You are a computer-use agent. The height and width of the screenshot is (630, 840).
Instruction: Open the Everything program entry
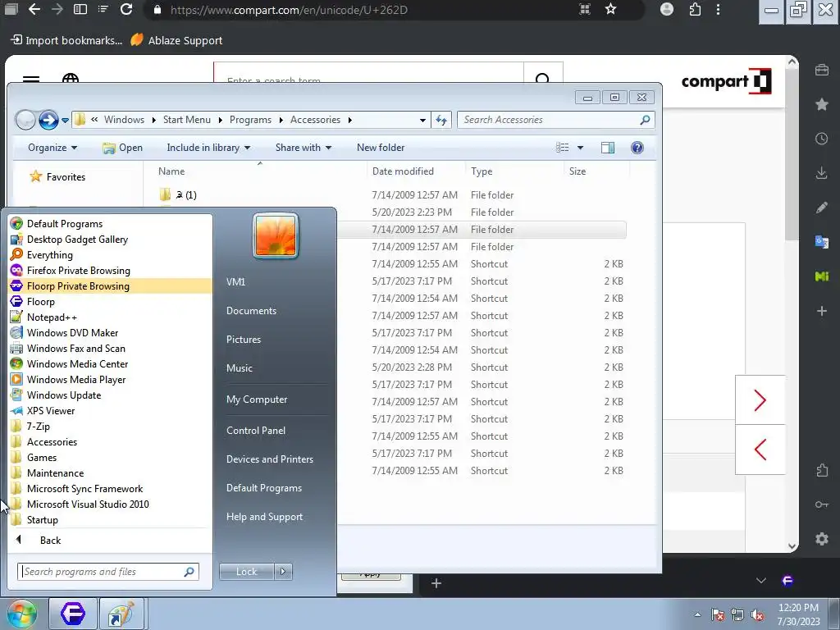pos(111,255)
